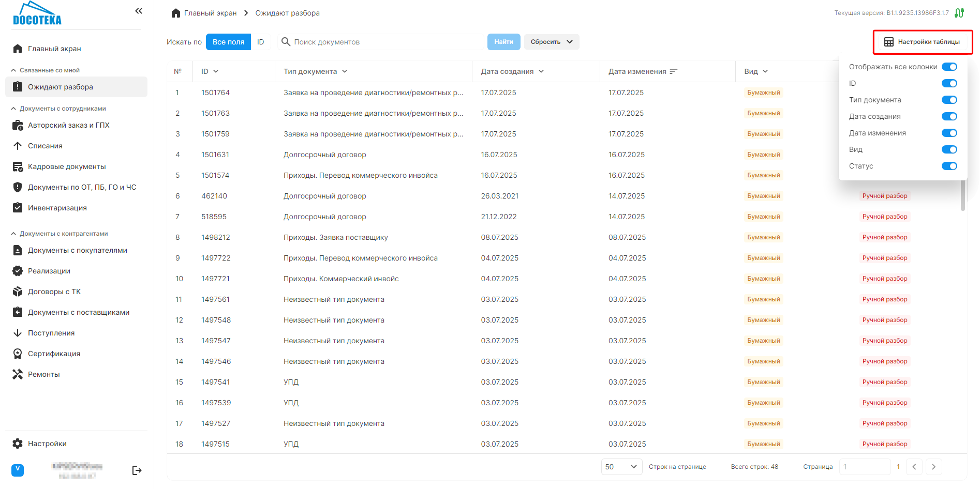Click the vertical table scrollbar
The image size is (980, 489).
click(x=962, y=196)
